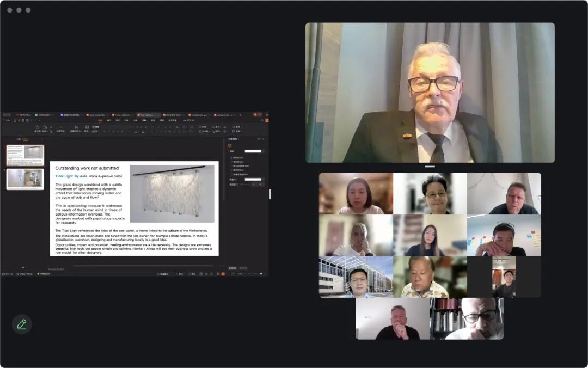
Task: Toggle the Notes button in status bar
Action: click(x=180, y=274)
